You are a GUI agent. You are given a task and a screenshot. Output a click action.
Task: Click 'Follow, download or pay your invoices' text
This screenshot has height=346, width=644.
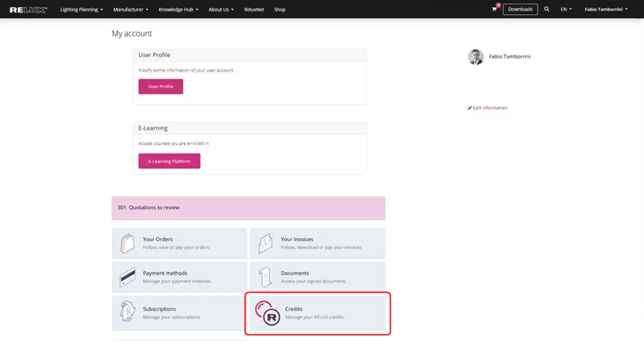click(321, 247)
